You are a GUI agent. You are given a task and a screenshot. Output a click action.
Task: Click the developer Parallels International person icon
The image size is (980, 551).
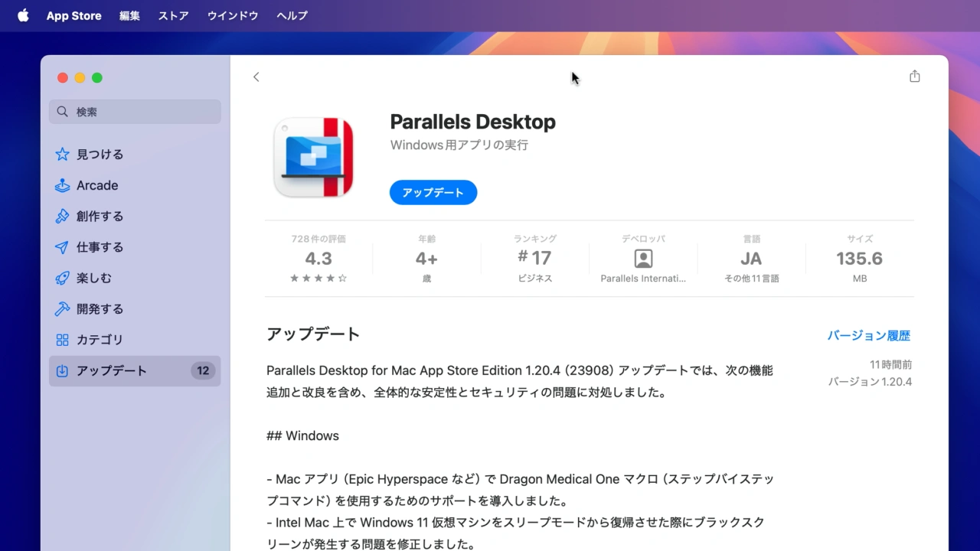coord(643,259)
